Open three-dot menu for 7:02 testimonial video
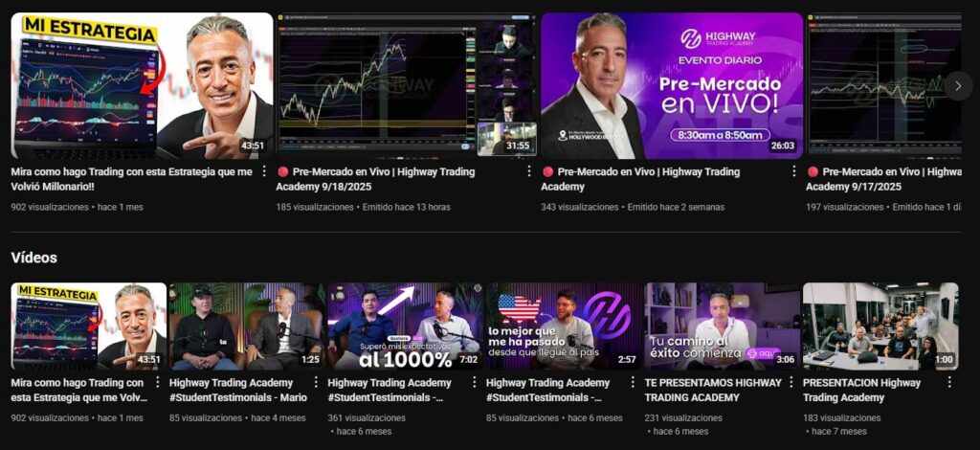Viewport: 980px width, 450px height. click(475, 382)
